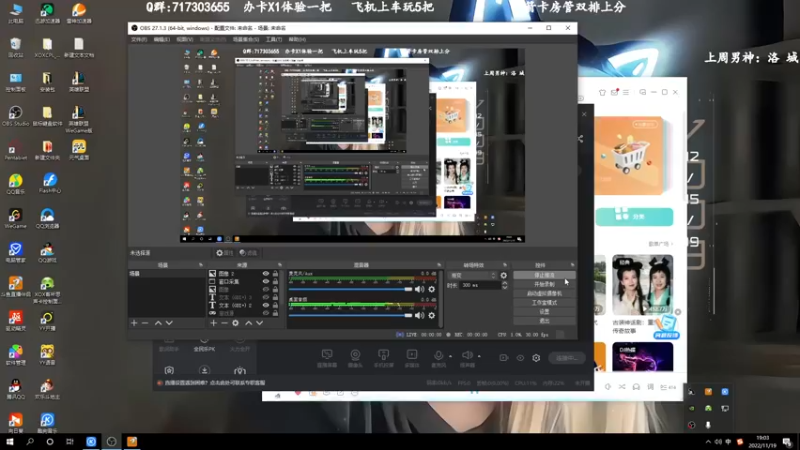Viewport: 800px width, 450px height.
Task: Click shuffle icon in white player window
Action: click(622, 387)
